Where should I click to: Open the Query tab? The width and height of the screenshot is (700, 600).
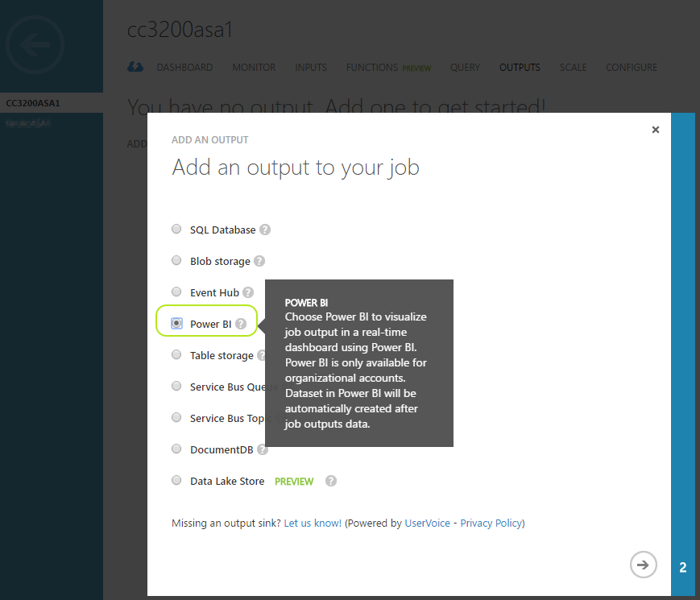(465, 68)
